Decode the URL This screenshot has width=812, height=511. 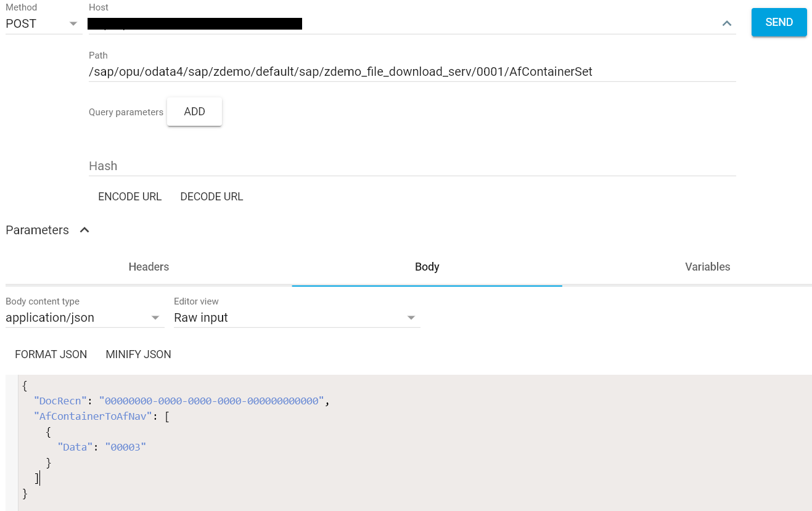coord(211,197)
